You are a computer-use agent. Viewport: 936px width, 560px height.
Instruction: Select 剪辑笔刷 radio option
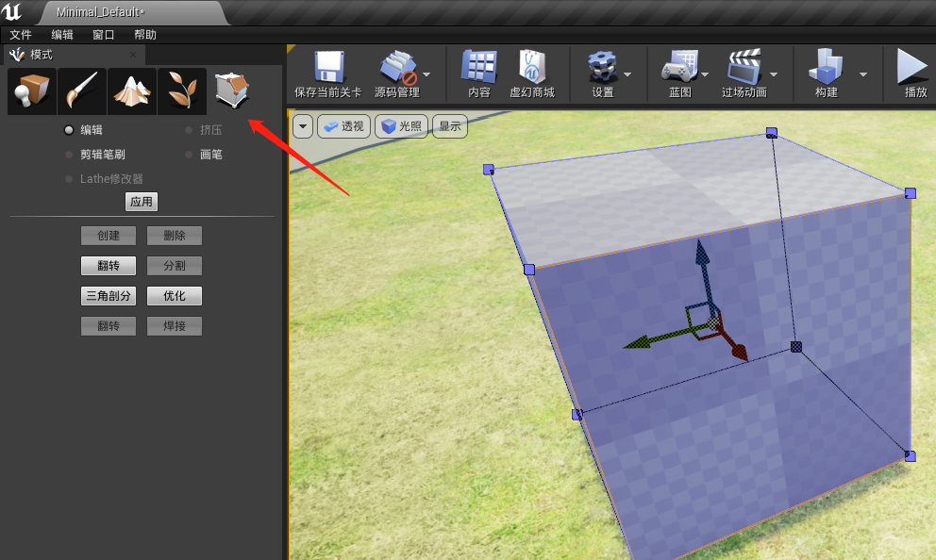point(95,155)
